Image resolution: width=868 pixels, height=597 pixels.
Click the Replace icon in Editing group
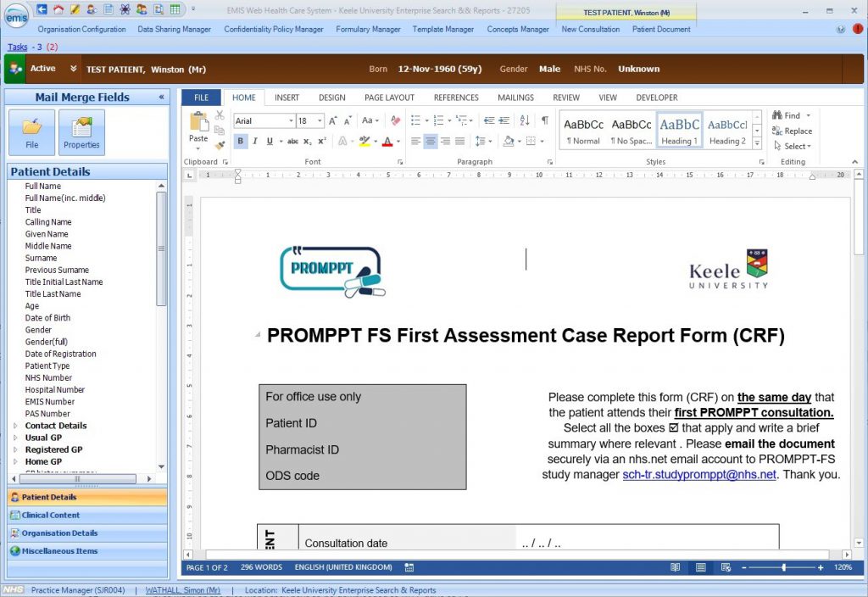tap(776, 131)
